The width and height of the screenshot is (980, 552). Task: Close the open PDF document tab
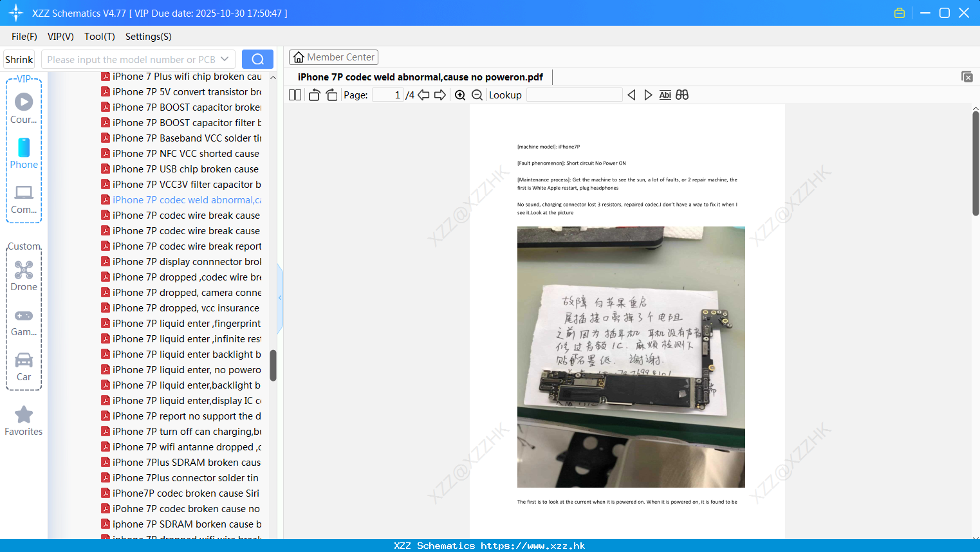967,77
